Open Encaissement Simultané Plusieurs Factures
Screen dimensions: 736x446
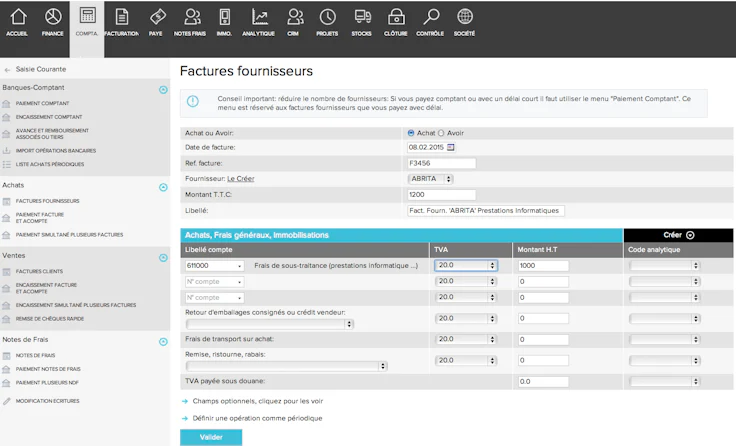pyautogui.click(x=76, y=305)
